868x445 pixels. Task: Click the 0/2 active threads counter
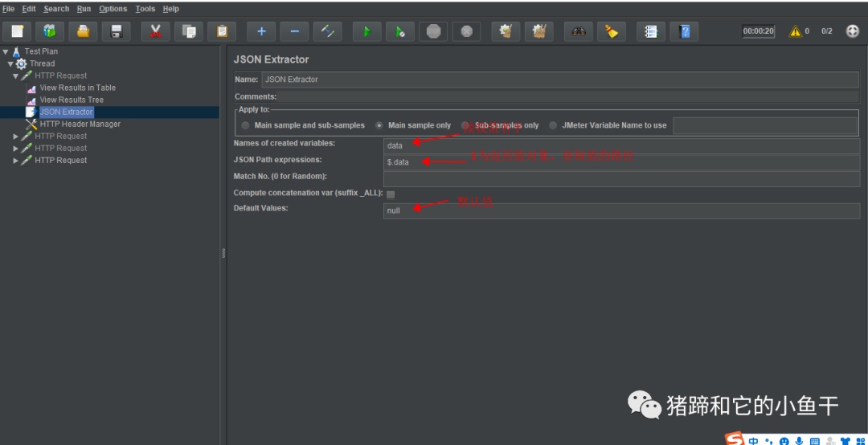tap(826, 31)
